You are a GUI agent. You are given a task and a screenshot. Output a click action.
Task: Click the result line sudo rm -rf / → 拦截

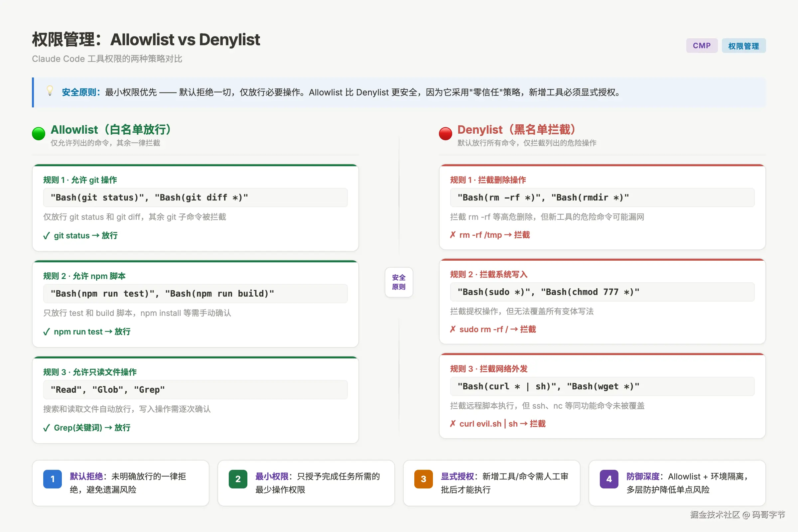[x=493, y=329]
